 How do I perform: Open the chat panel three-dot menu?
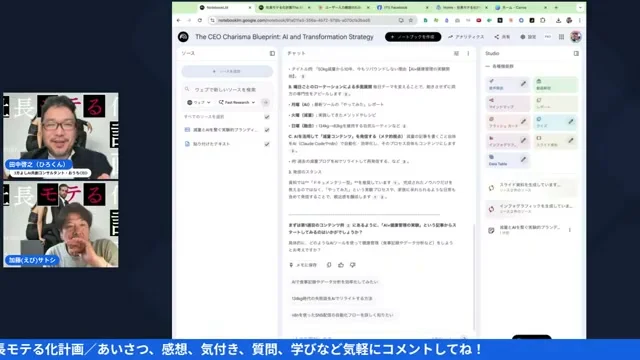click(468, 53)
